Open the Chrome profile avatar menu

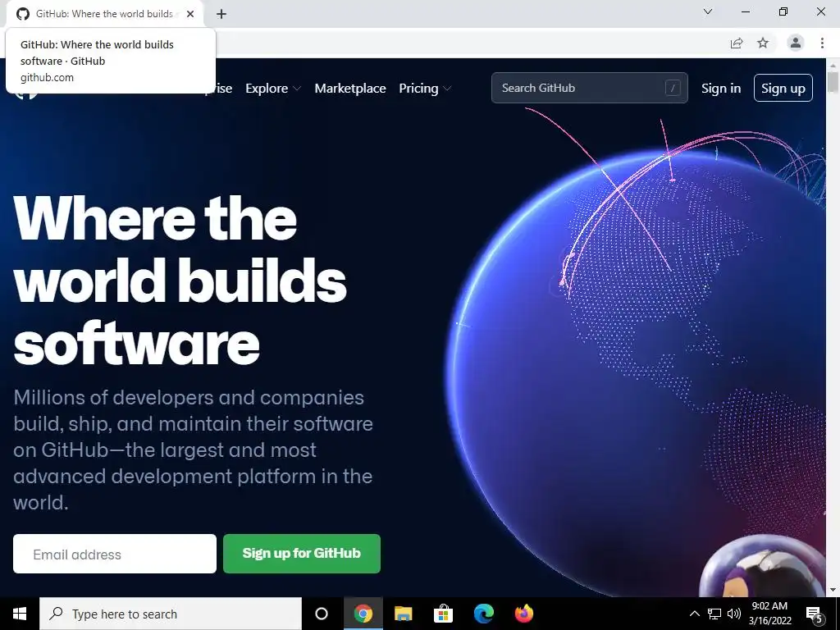[x=796, y=43]
